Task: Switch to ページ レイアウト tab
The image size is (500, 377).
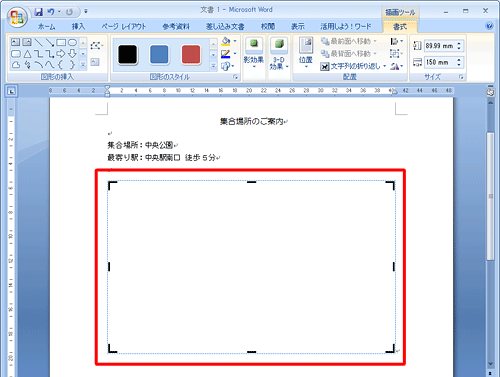Action: coord(124,27)
